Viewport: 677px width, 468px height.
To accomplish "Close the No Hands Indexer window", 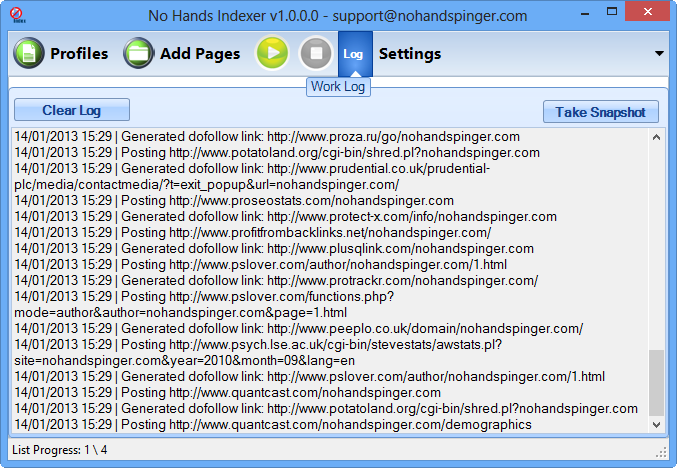I will pos(647,12).
